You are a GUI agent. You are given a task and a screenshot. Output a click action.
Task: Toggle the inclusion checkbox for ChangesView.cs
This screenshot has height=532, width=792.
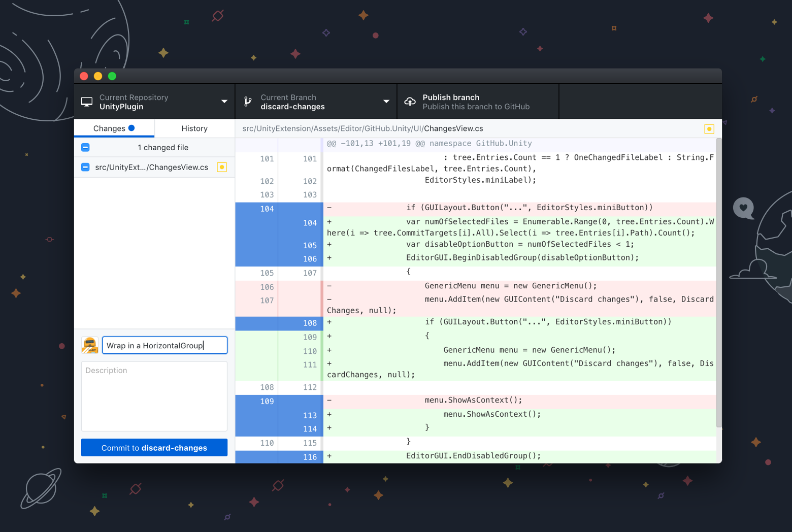(85, 167)
